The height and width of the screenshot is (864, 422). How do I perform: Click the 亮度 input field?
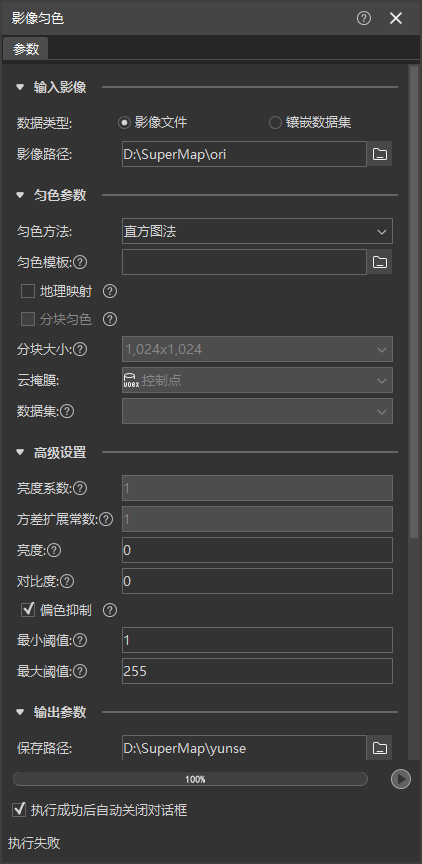click(257, 550)
